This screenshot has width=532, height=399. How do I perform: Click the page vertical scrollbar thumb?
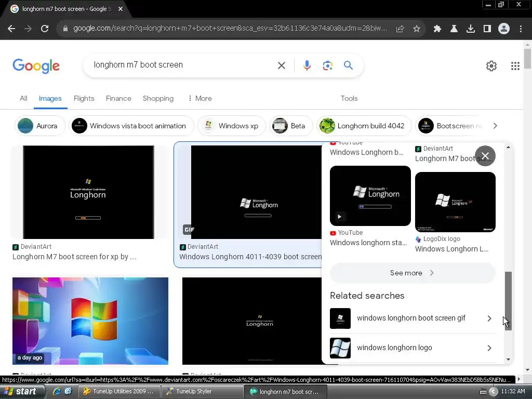(x=527, y=58)
